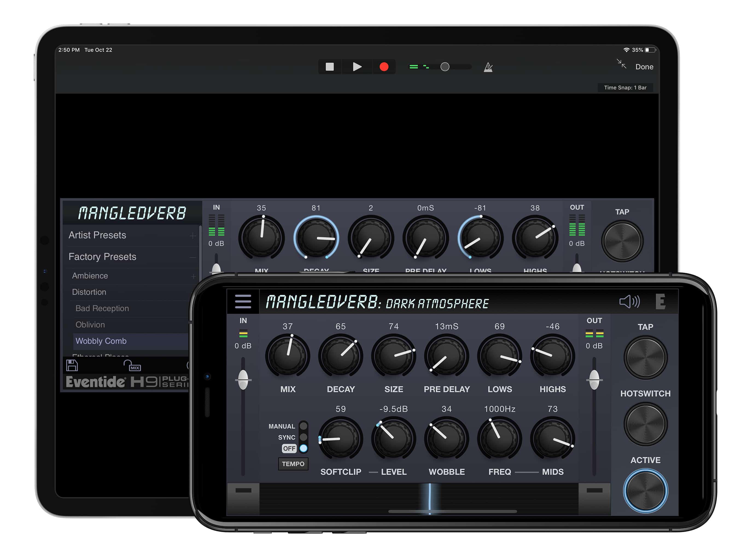747x560 pixels.
Task: Click the iPad Wi-Fi status icon
Action: tap(626, 50)
